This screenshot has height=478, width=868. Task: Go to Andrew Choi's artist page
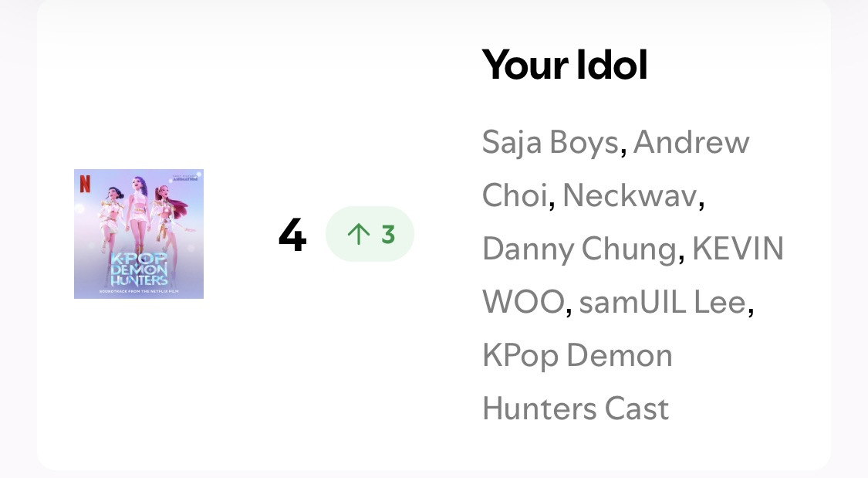[x=691, y=143]
